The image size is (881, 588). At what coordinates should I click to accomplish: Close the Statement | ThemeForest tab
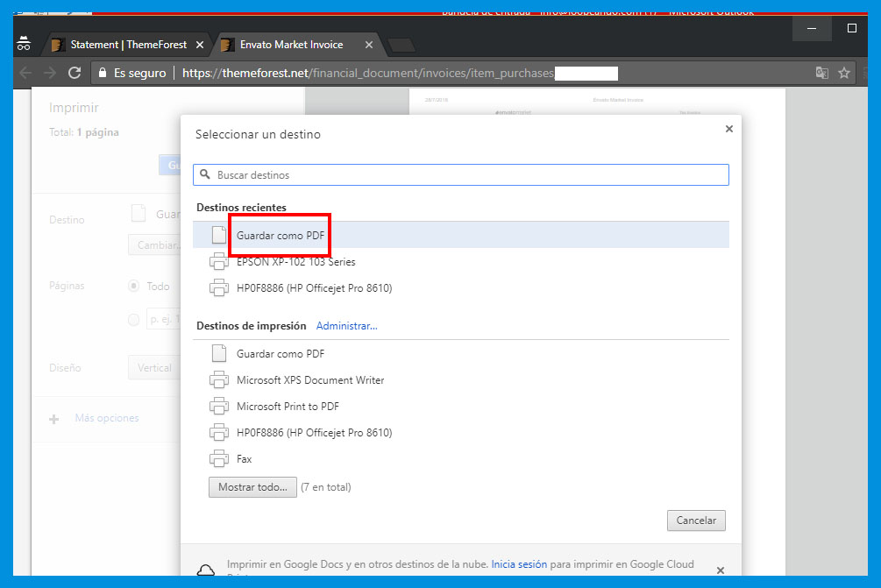[x=200, y=45]
